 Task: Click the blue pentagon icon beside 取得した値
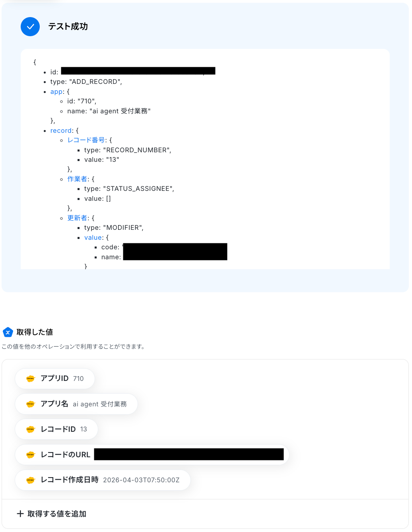pyautogui.click(x=8, y=332)
